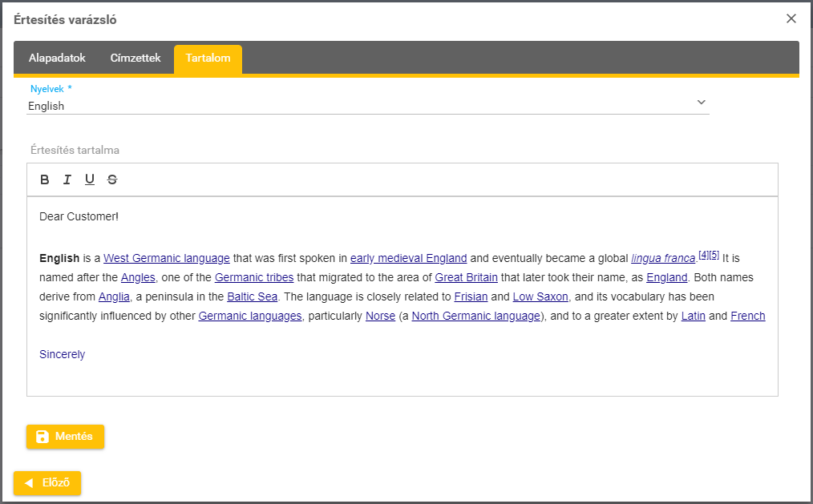Switch to the Alapadatok tab
The height and width of the screenshot is (504, 813).
(x=57, y=58)
